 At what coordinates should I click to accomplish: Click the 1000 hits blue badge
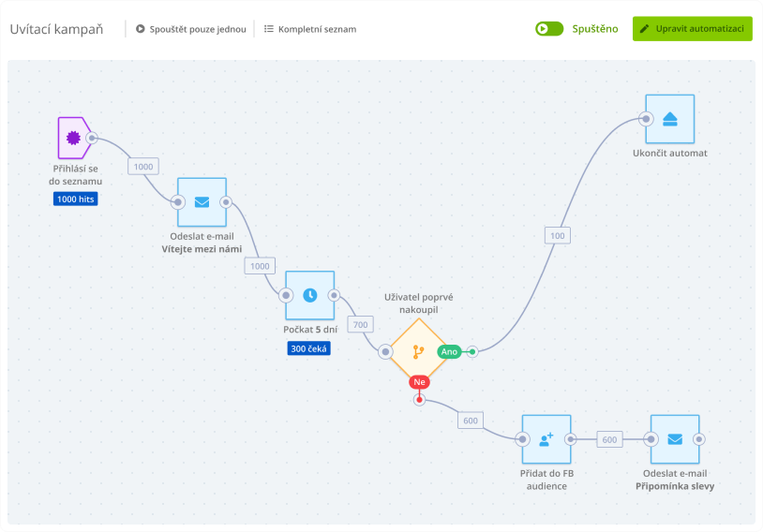(x=75, y=199)
